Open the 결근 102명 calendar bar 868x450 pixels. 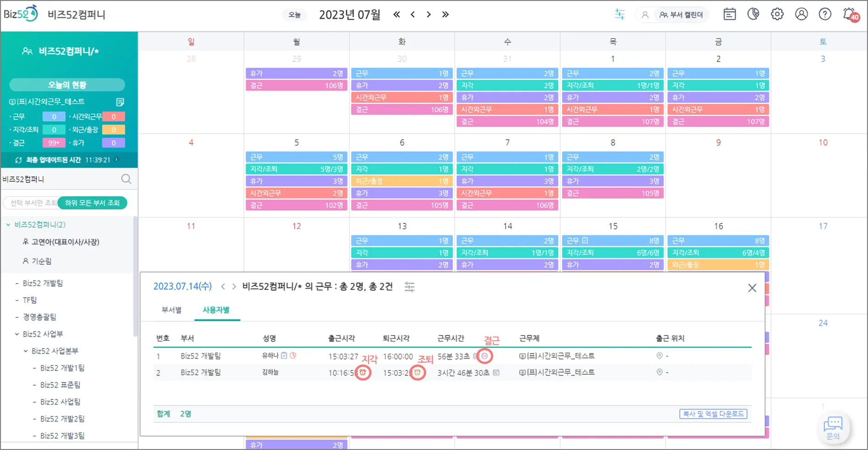tap(296, 205)
